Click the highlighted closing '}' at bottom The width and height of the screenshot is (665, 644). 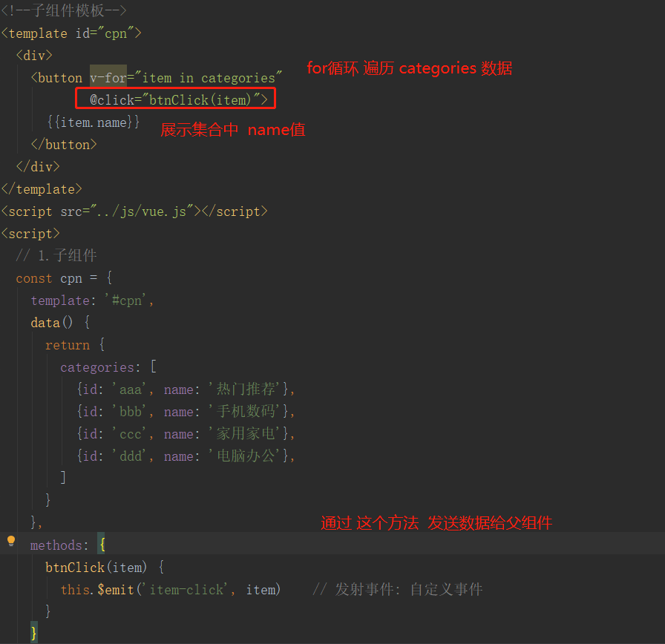pos(34,633)
